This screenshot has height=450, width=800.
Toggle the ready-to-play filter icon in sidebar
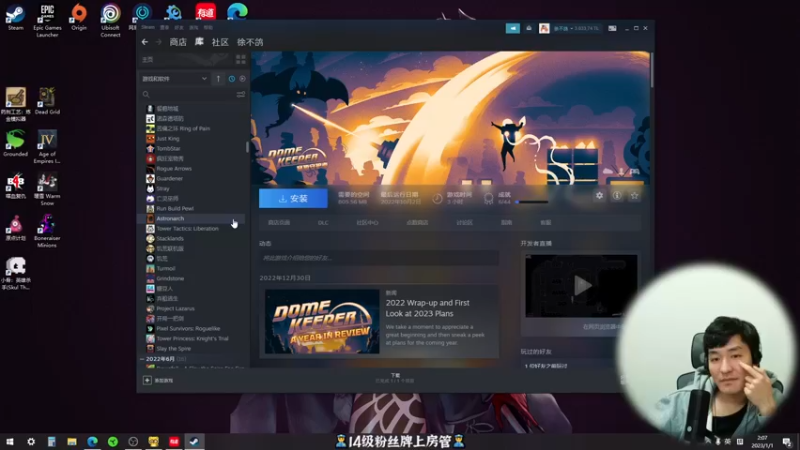[x=242, y=79]
